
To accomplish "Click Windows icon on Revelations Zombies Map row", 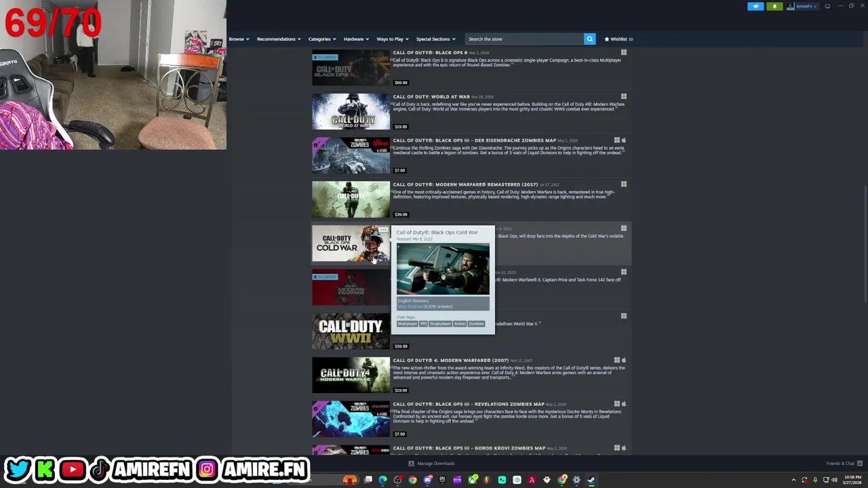I will 616,404.
